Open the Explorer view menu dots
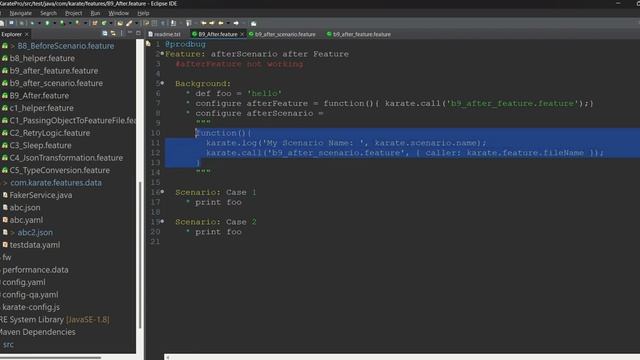The height and width of the screenshot is (360, 640). click(x=122, y=33)
